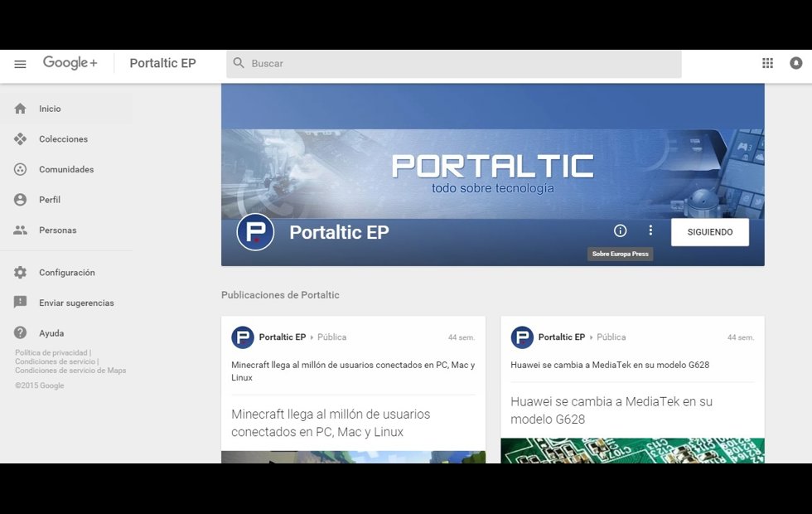Open Minecraft millón de usuarios article title
Viewport: 812px width, 514px height.
pos(331,423)
